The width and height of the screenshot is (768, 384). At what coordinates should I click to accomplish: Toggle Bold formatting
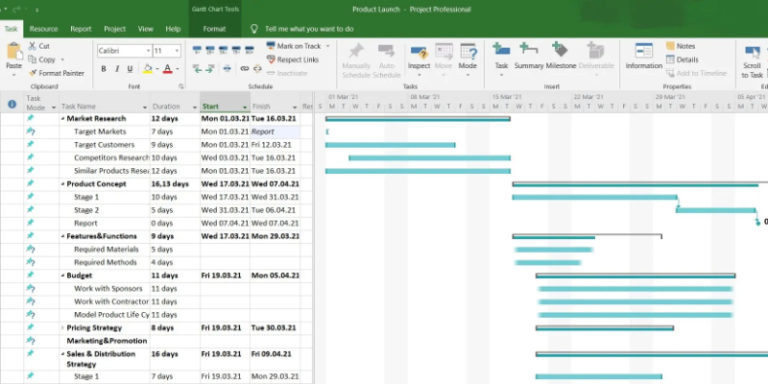point(103,69)
